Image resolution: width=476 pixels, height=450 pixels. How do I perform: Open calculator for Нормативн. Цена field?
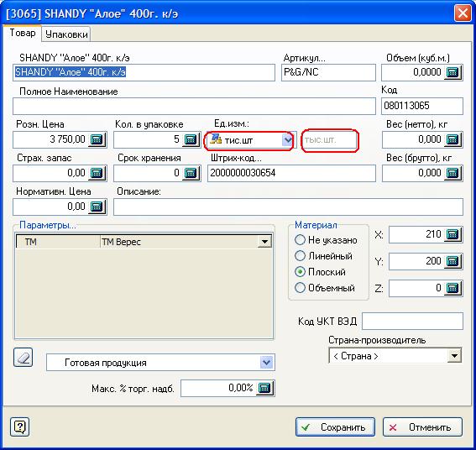tap(97, 207)
